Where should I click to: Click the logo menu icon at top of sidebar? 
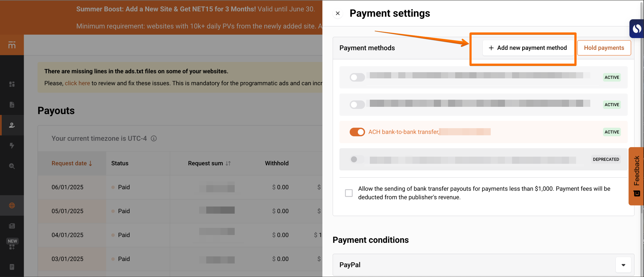[12, 45]
